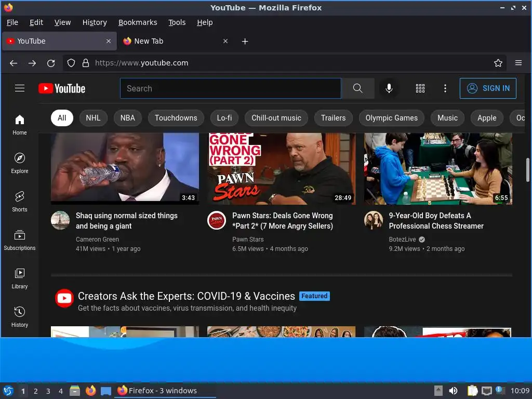Click the Creators Ask the Experts YouTube icon
The image size is (532, 399).
(64, 298)
